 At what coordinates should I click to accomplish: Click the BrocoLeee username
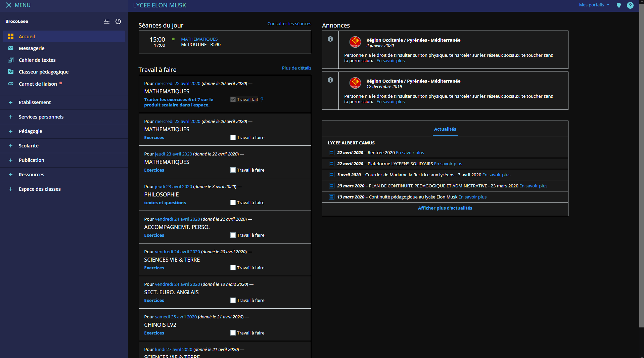17,21
